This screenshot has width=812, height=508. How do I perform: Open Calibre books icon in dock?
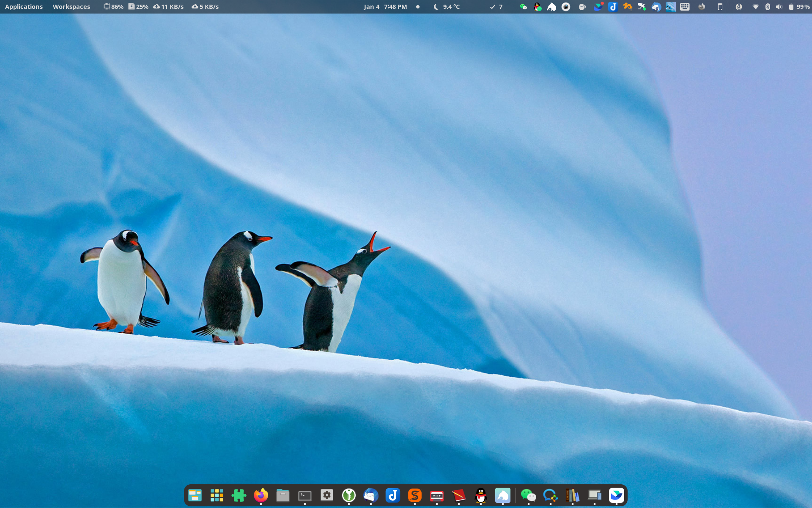(x=572, y=495)
